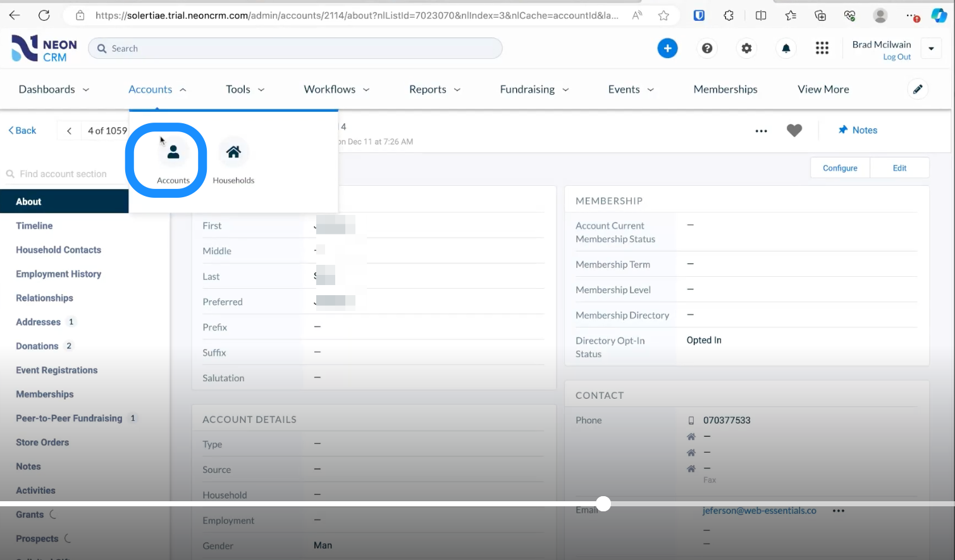Open Activities section in sidebar

click(x=35, y=490)
